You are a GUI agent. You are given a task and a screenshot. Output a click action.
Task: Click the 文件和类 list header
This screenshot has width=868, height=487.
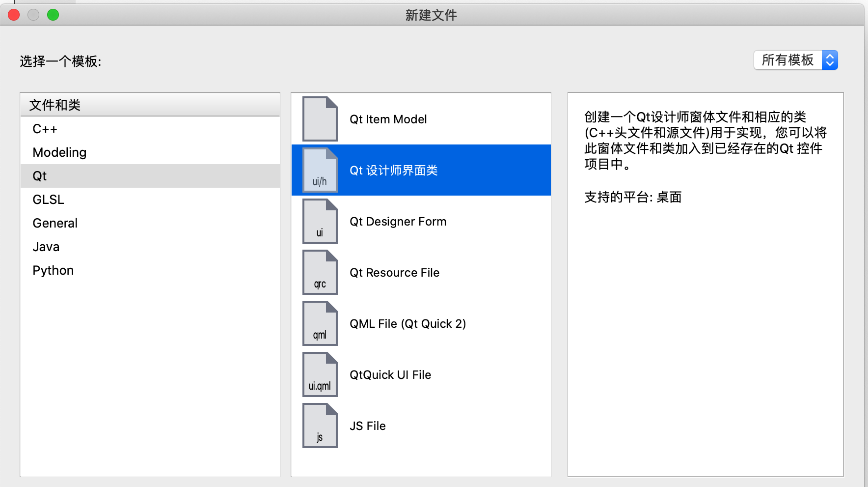pos(150,105)
